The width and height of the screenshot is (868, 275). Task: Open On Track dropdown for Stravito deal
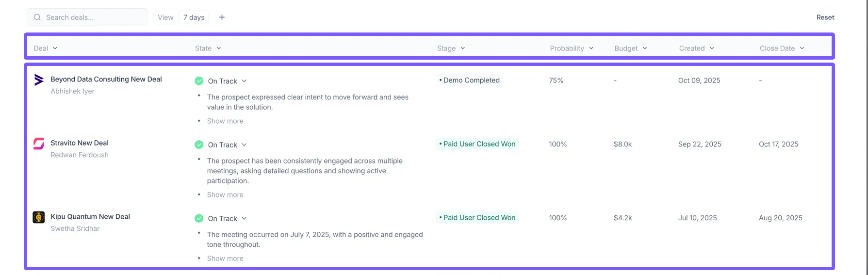228,145
